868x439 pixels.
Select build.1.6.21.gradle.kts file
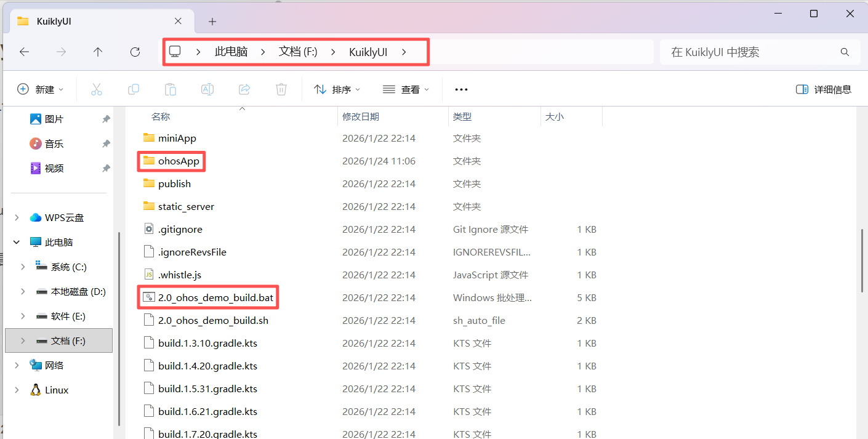pyautogui.click(x=207, y=411)
